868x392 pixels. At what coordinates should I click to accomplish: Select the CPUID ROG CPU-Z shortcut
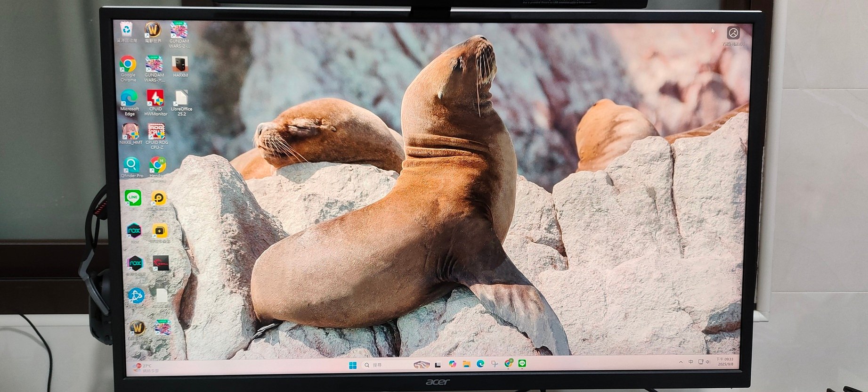(157, 137)
